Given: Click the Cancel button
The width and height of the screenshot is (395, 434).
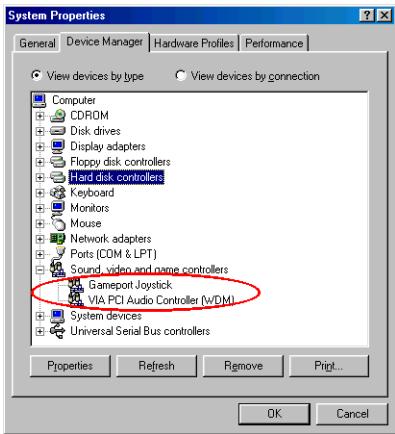Looking at the screenshot, I should (352, 414).
